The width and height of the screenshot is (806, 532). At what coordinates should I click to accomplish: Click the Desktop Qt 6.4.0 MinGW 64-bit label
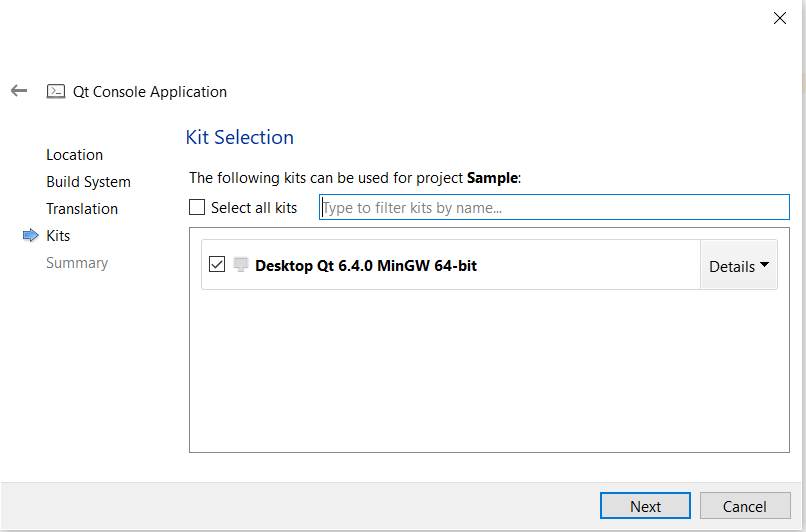tap(366, 266)
